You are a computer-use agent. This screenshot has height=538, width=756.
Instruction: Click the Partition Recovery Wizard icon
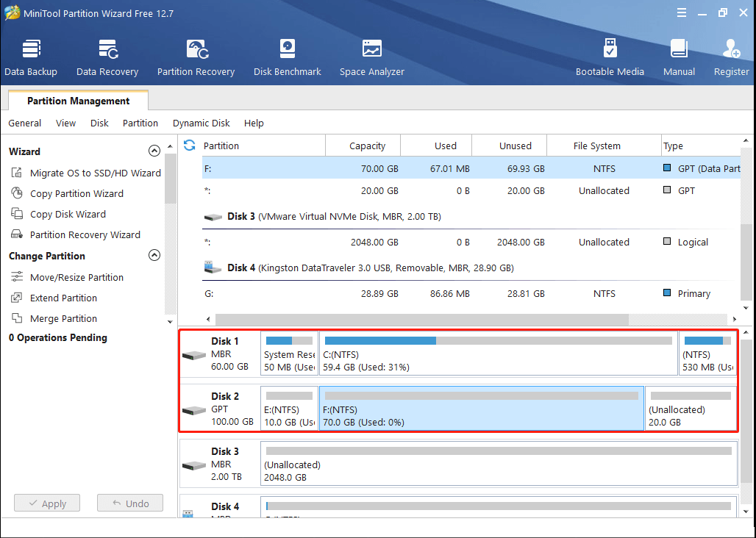pyautogui.click(x=17, y=234)
